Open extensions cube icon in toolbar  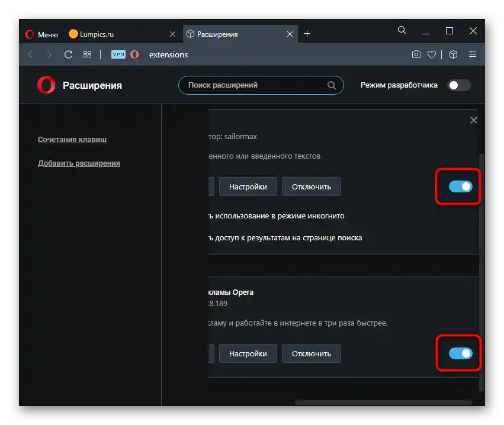pyautogui.click(x=453, y=54)
